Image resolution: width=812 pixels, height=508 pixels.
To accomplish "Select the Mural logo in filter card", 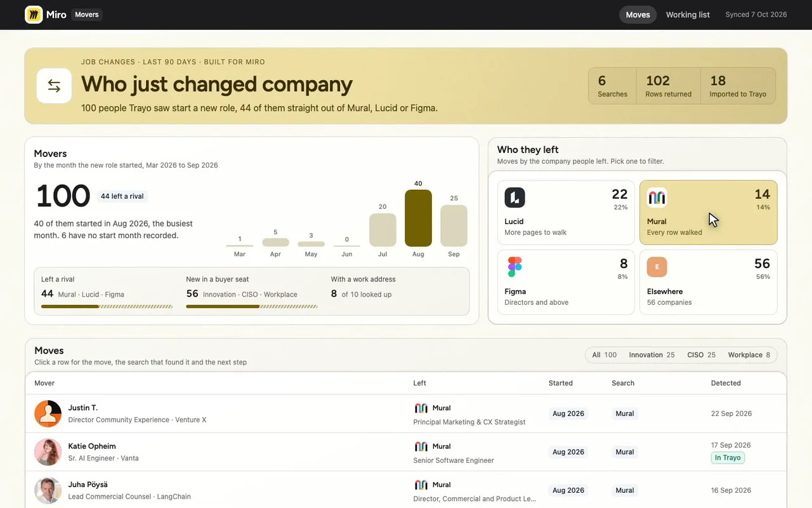I will [657, 197].
